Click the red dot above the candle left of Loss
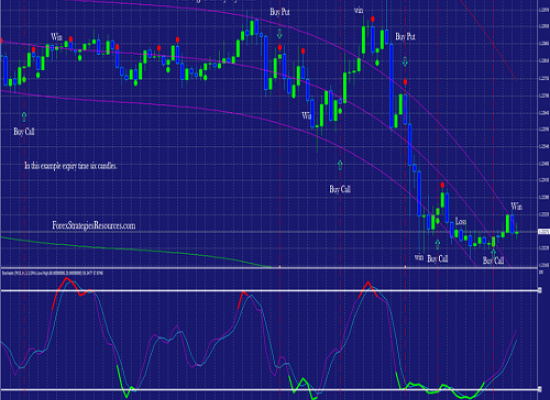 pyautogui.click(x=442, y=185)
